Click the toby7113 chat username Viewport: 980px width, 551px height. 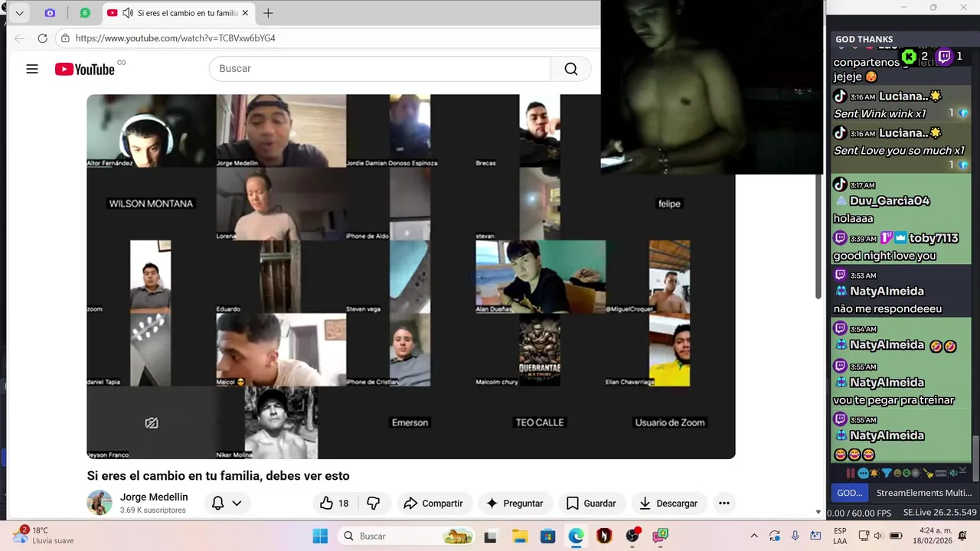(934, 238)
